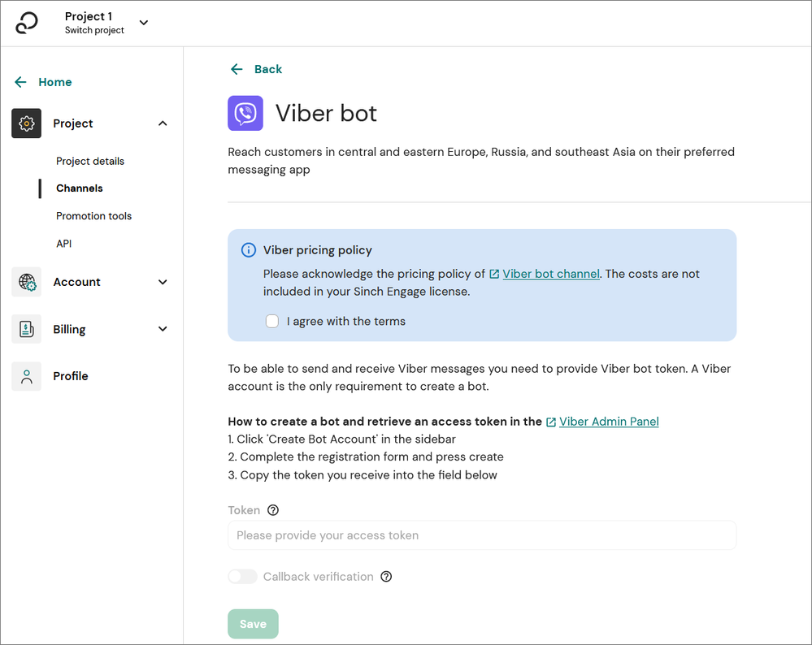This screenshot has width=812, height=645.
Task: Click Callback verification help question icon
Action: point(386,577)
